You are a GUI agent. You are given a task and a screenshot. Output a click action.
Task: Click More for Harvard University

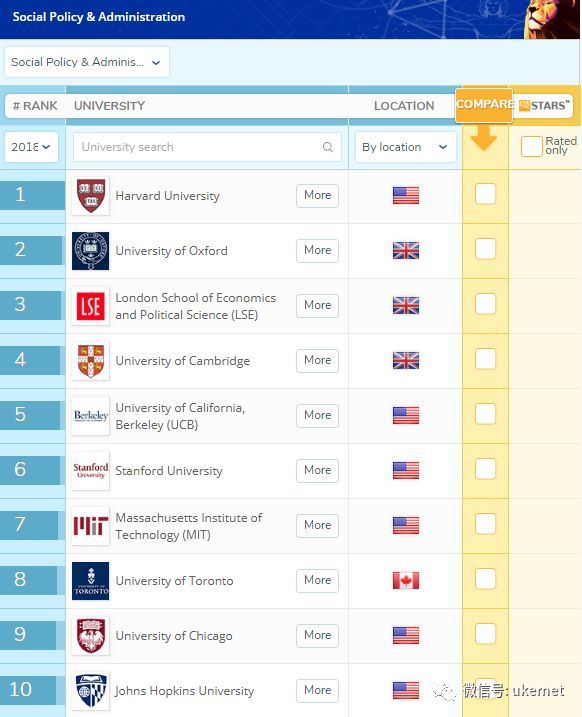pyautogui.click(x=317, y=195)
